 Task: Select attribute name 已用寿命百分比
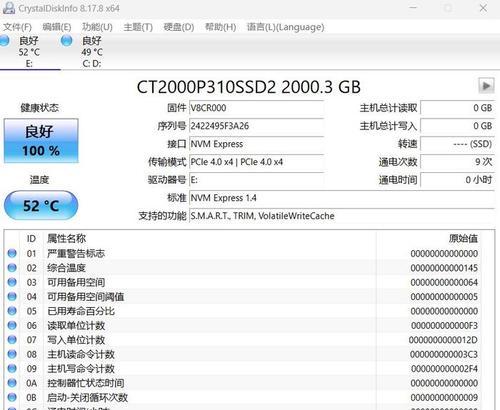coord(81,311)
